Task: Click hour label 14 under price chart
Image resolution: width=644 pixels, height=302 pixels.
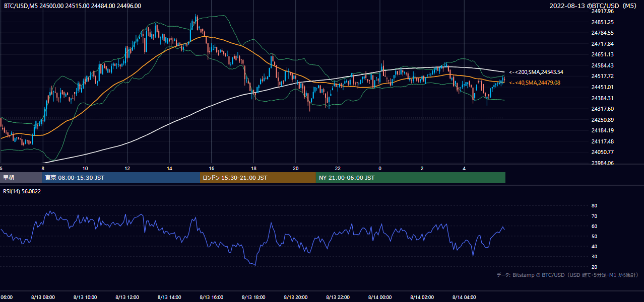Action: (x=169, y=168)
